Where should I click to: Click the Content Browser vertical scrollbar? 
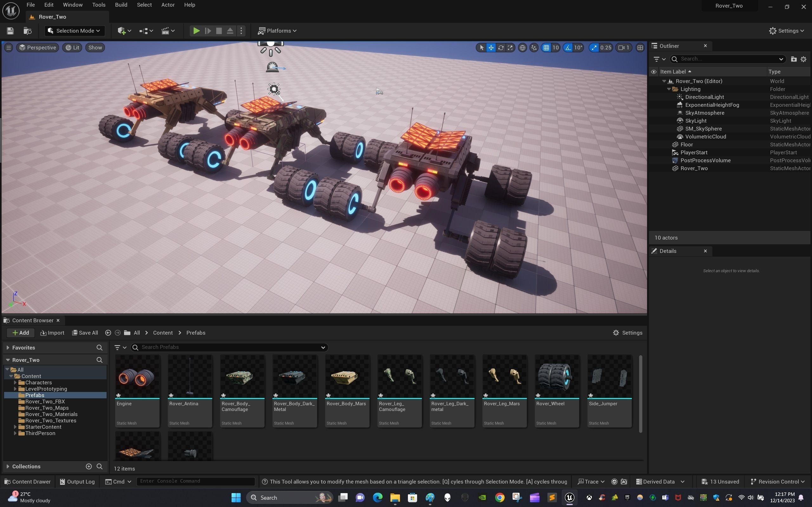(x=640, y=394)
